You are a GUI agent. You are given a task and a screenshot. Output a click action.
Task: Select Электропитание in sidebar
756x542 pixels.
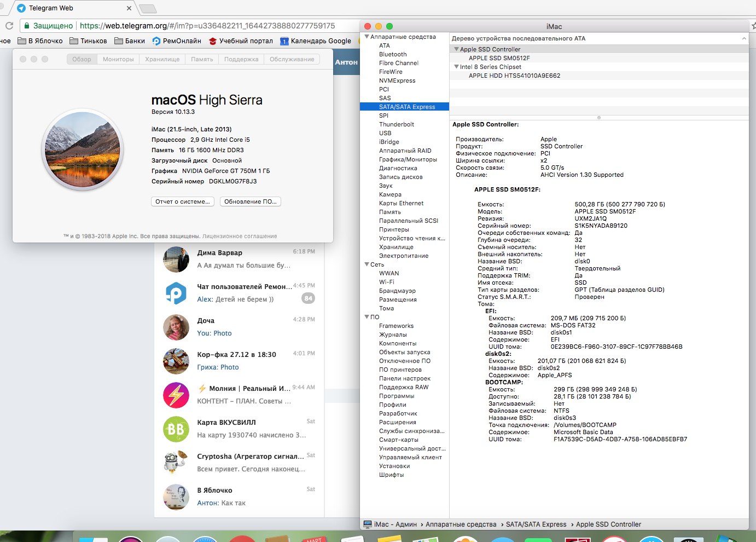pos(404,256)
